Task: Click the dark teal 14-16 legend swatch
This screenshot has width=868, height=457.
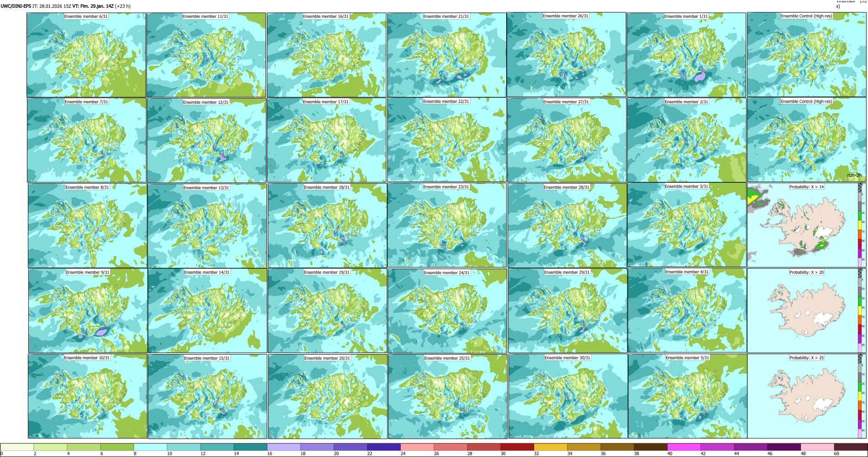Action: coord(250,447)
